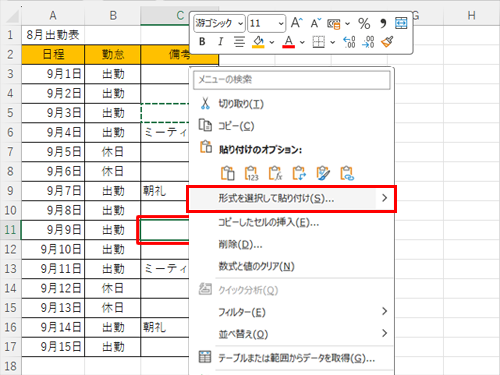Open borders dropdown arrow
The image size is (500, 375).
[332, 42]
